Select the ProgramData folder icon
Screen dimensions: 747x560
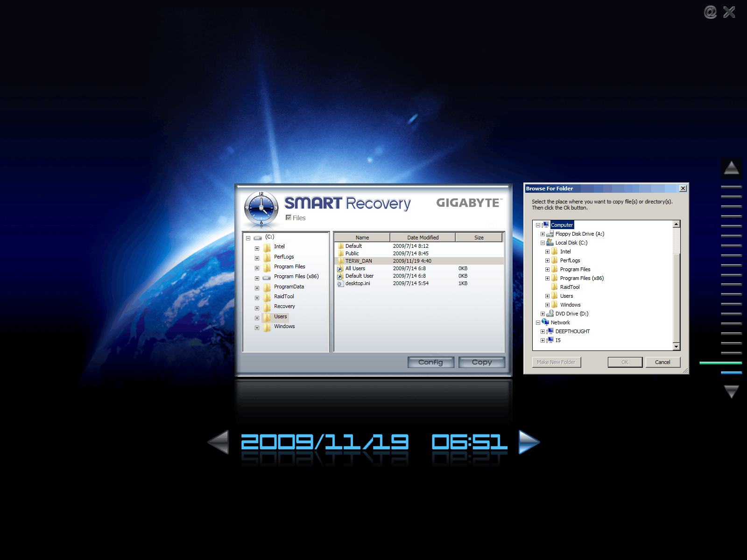click(267, 287)
